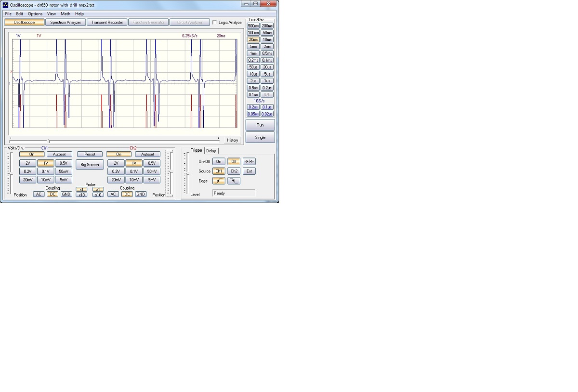Select falling edge trigger icon
Viewport: 578px width, 392px height.
pos(234,181)
